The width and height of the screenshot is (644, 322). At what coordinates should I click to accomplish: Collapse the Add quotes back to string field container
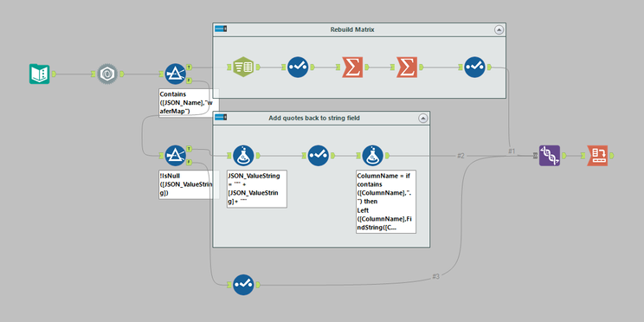click(423, 119)
